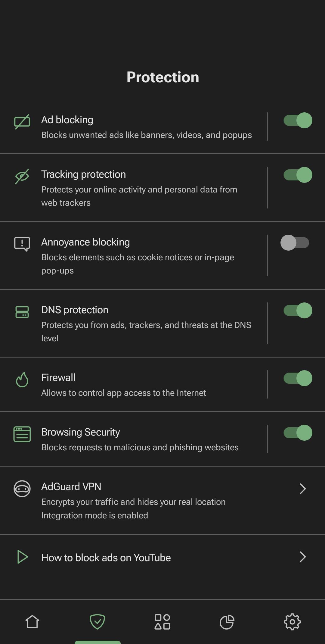
Task: Tap the Browsing Security window icon
Action: (22, 434)
